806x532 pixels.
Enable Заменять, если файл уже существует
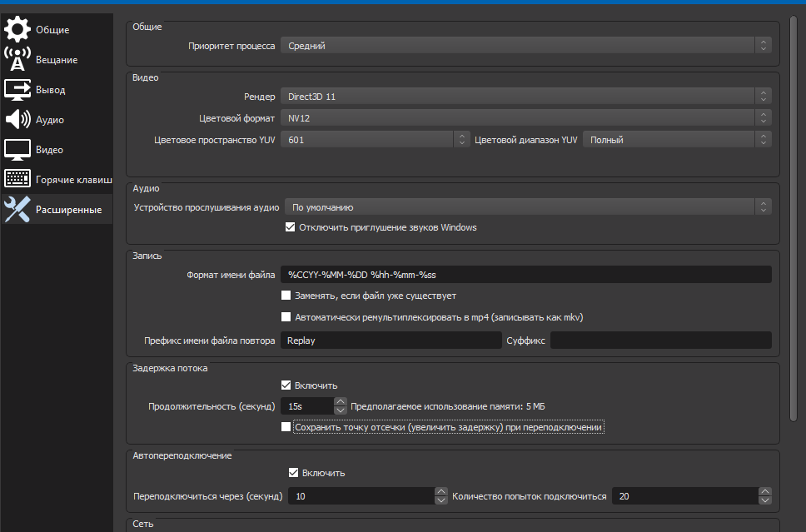tap(286, 295)
